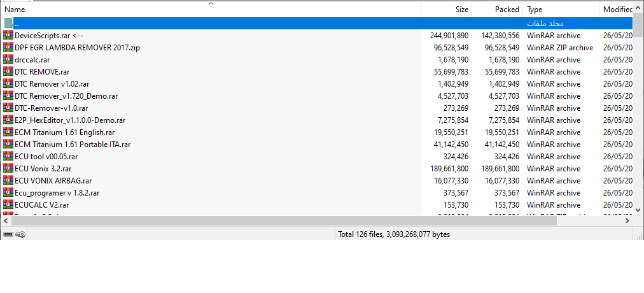644x293 pixels.
Task: Select file name drccalc.rar
Action: [x=32, y=60]
